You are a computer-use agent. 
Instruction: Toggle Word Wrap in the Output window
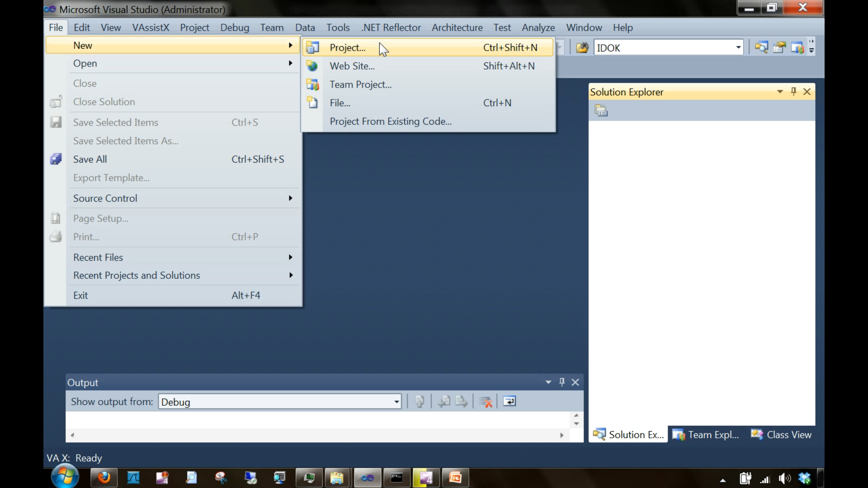tap(509, 401)
